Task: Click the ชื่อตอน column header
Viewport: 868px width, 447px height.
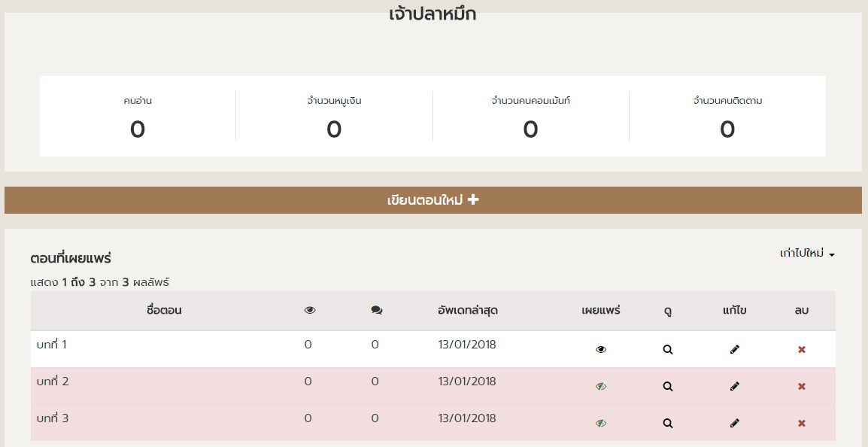Action: click(x=164, y=310)
